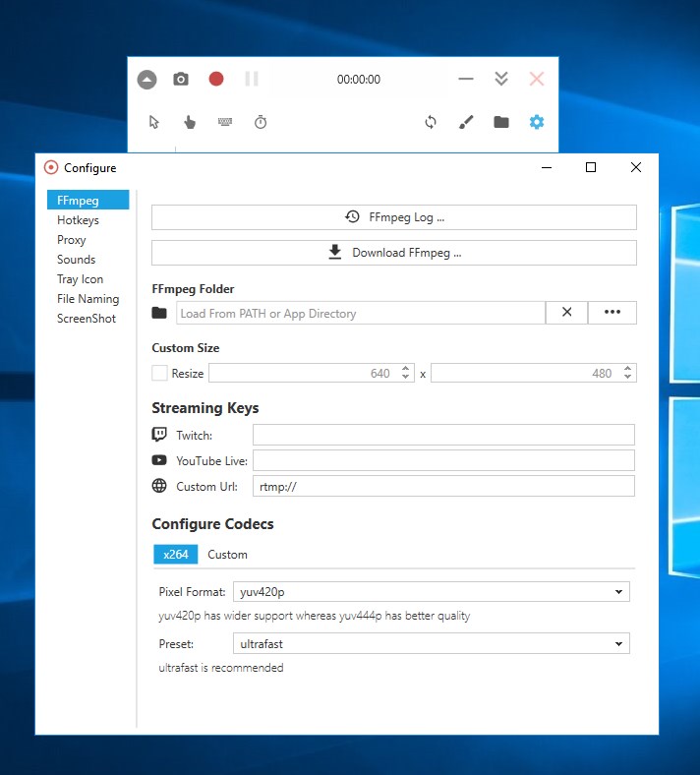Click the refresh icon in the toolbar

click(x=431, y=122)
